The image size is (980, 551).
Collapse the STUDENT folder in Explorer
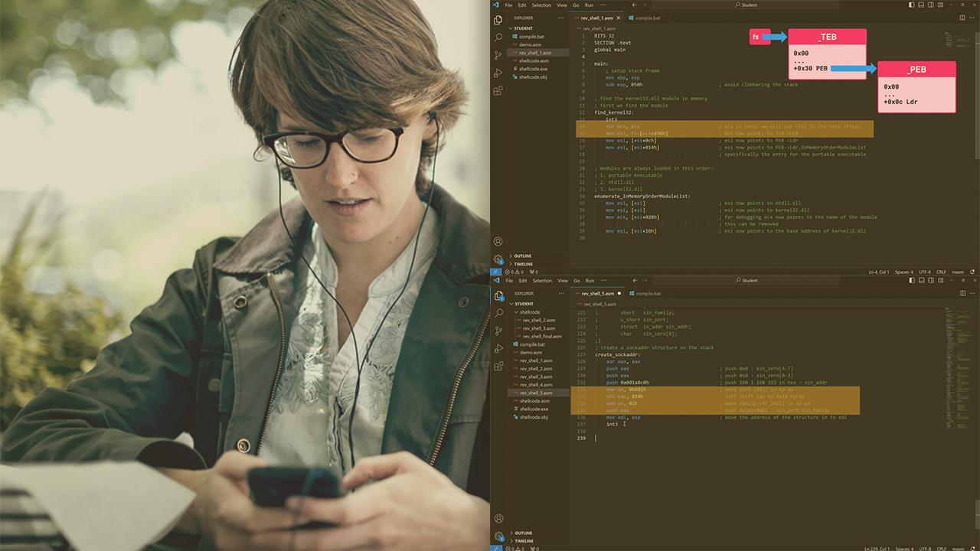[521, 28]
